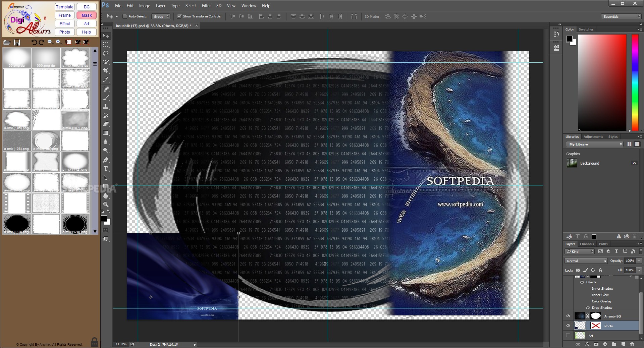Screen dimensions: 644x348
Task: Toggle lock position for layer
Action: pos(593,270)
